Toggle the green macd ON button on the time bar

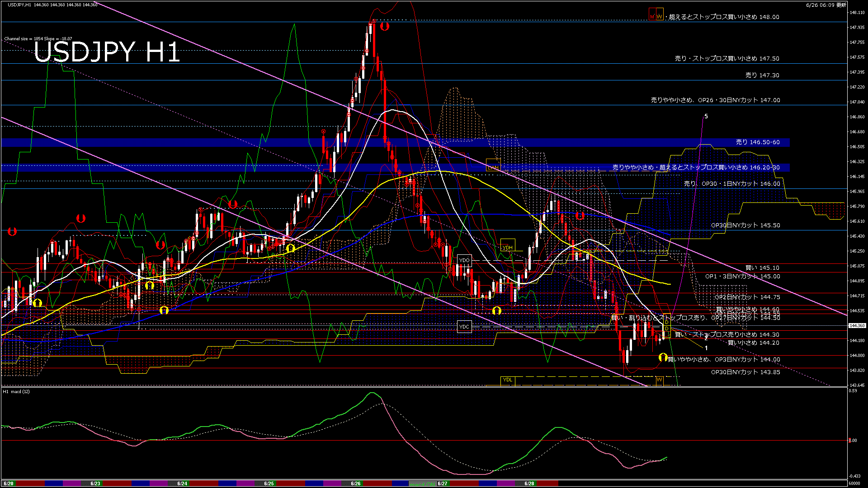coord(423,483)
